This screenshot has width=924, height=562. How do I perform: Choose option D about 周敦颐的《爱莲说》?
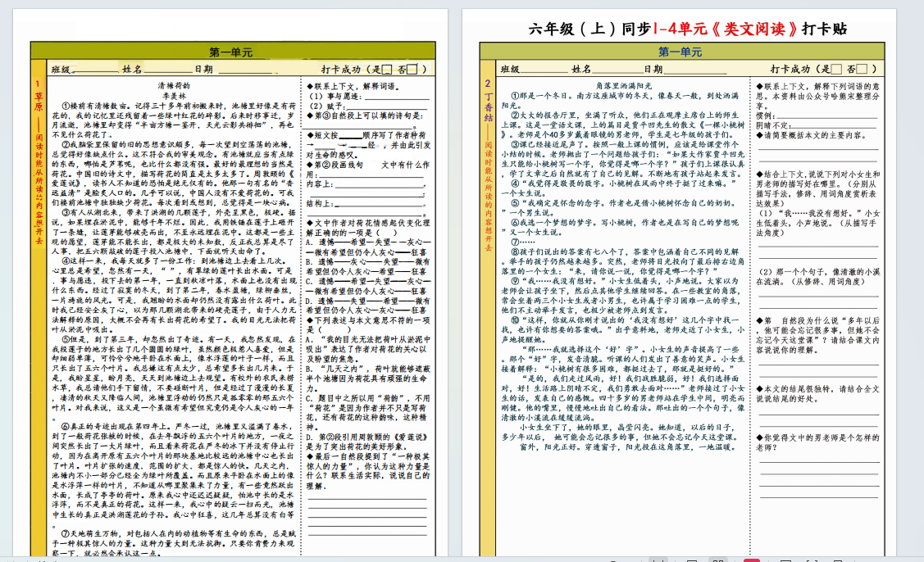pos(368,442)
